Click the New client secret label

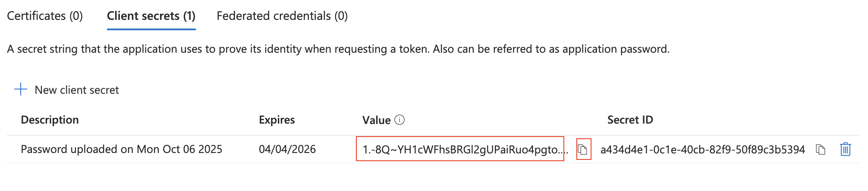point(77,90)
